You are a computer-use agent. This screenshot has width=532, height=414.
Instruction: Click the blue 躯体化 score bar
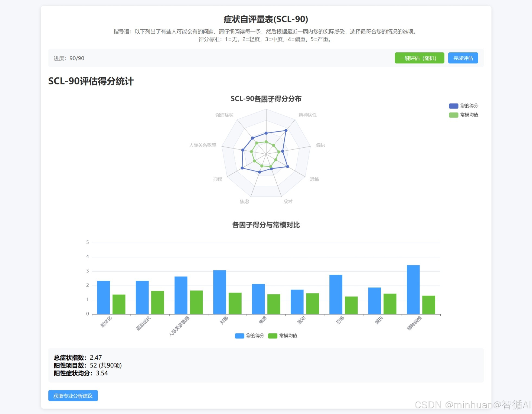tap(103, 297)
